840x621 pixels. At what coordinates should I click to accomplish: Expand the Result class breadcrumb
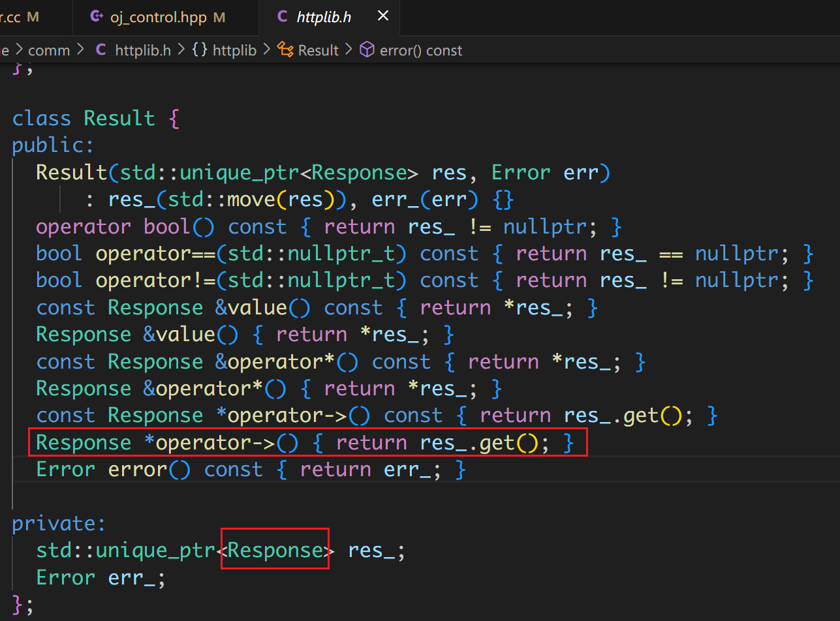coord(319,50)
